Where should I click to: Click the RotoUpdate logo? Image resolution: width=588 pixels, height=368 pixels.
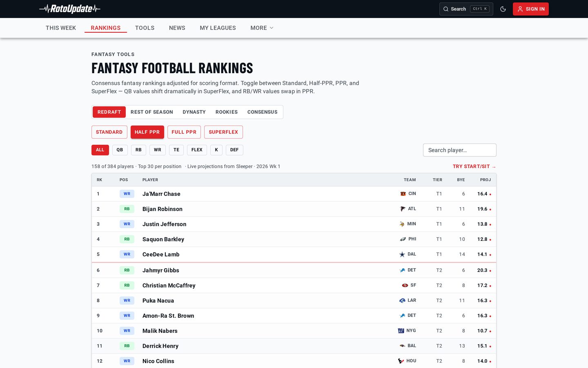point(70,9)
